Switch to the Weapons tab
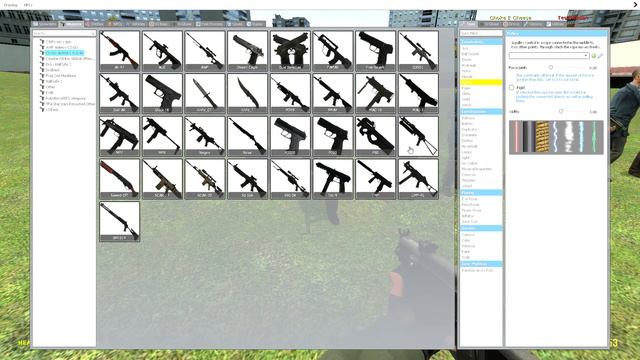Image resolution: width=640 pixels, height=360 pixels. (71, 24)
